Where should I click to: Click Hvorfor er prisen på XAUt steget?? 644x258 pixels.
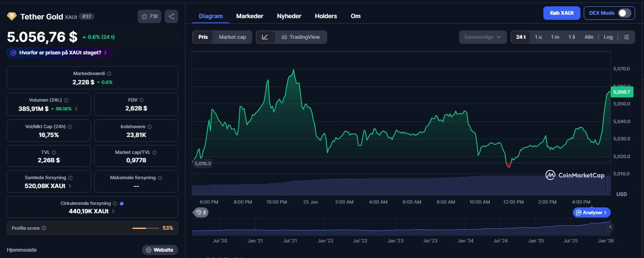coord(59,53)
